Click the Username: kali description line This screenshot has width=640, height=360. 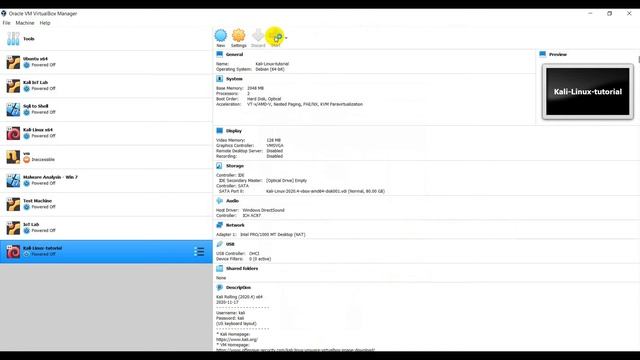(x=231, y=313)
